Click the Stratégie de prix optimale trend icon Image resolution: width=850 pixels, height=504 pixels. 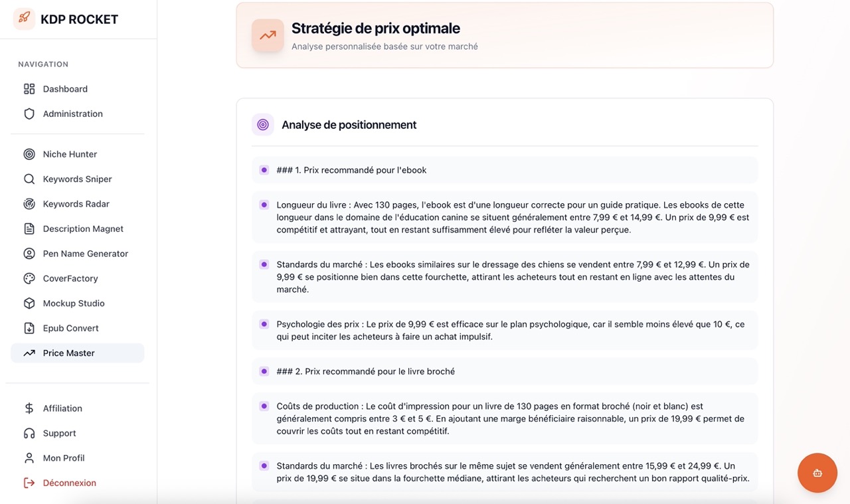268,36
